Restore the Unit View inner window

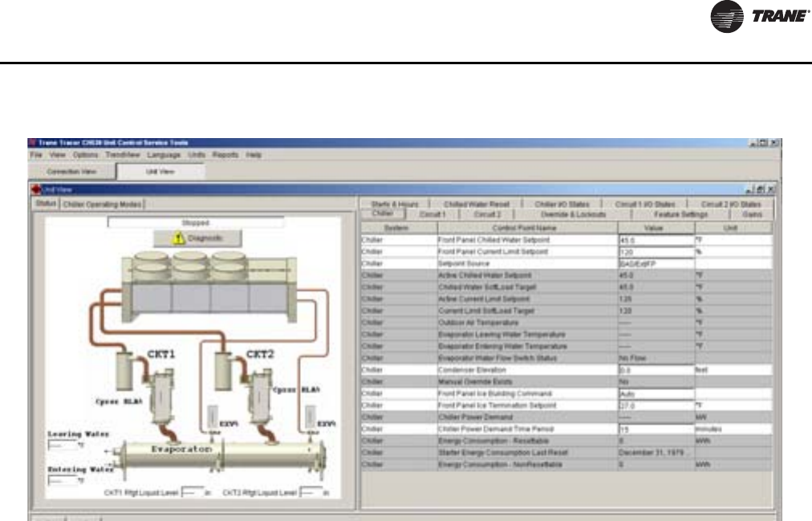point(760,189)
